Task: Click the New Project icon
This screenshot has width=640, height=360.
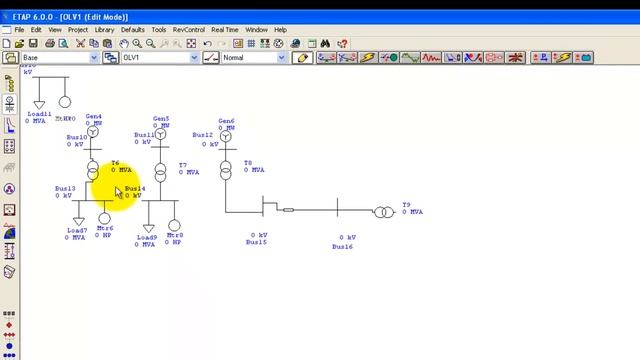Action: (7, 43)
